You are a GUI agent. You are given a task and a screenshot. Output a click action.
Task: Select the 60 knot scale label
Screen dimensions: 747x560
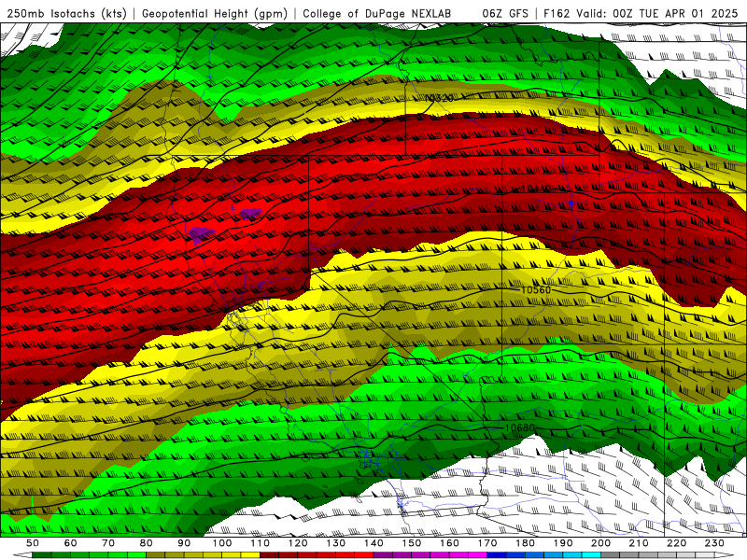(x=70, y=543)
